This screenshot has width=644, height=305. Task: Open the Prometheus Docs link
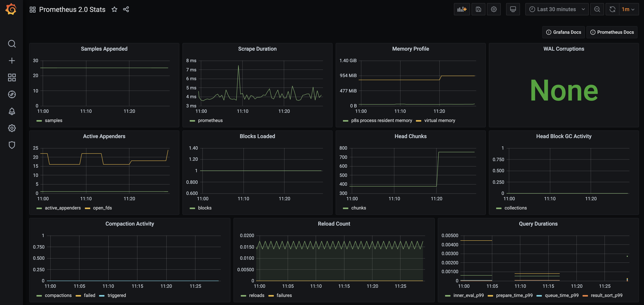coord(612,32)
